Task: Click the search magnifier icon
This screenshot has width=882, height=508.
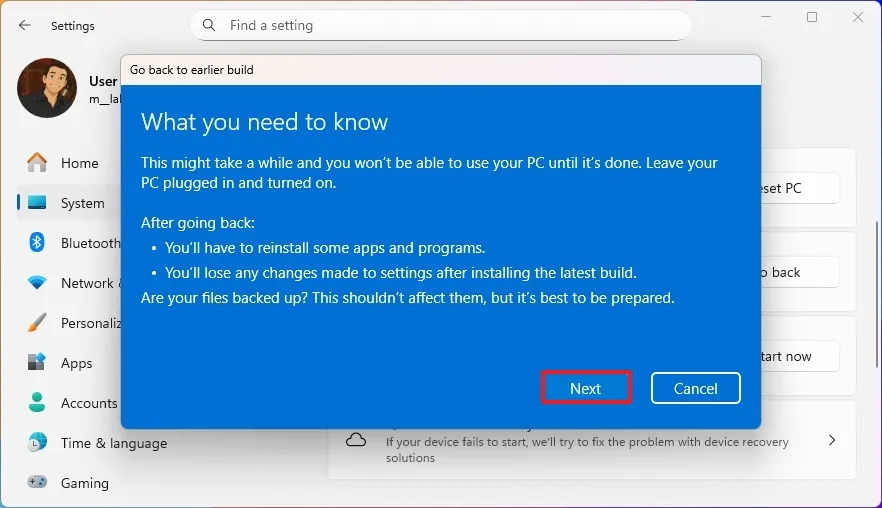Action: [209, 25]
